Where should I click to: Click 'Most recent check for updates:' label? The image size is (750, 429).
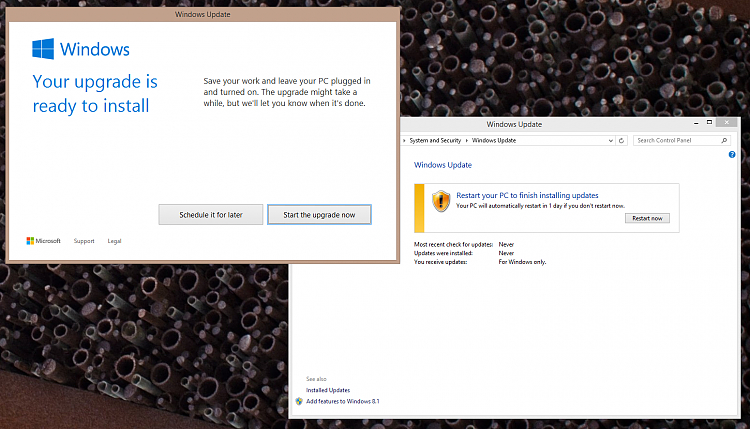coord(453,244)
